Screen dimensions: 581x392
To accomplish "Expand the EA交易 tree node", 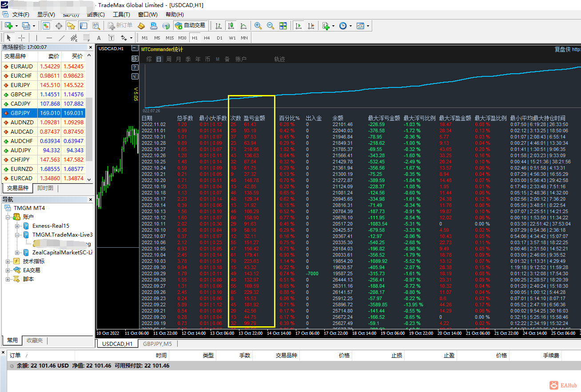I will click(8, 270).
